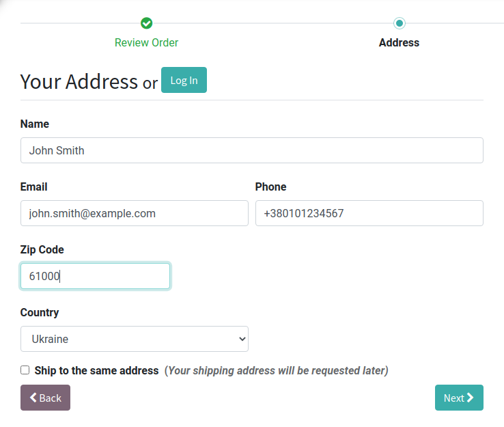This screenshot has height=427, width=504.
Task: Click the Country label text
Action: coord(40,312)
